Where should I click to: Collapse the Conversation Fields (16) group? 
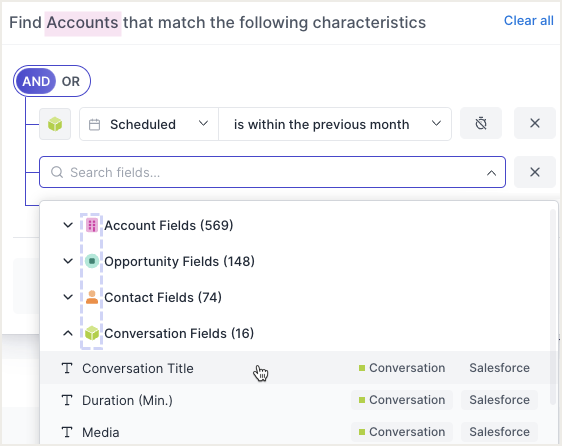coord(68,333)
